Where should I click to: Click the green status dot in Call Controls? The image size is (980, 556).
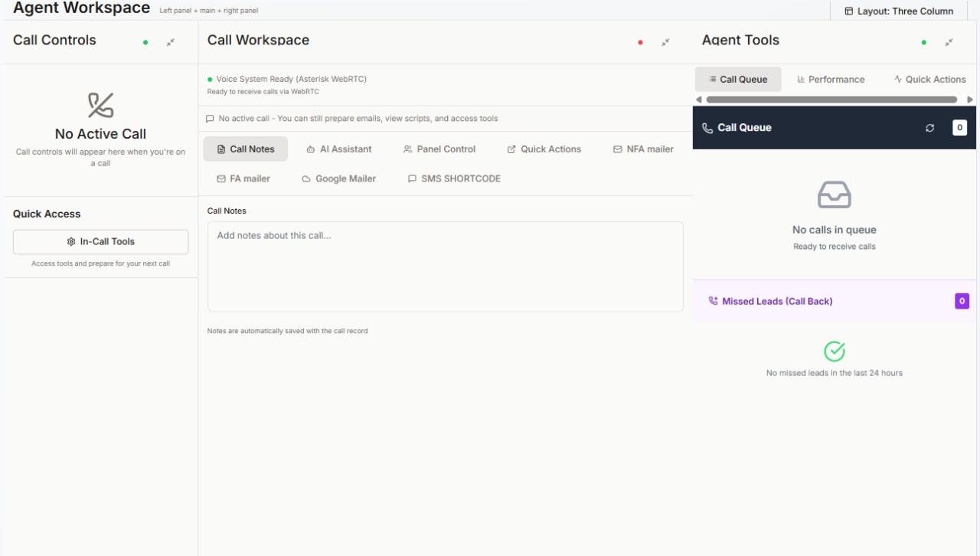pos(145,42)
